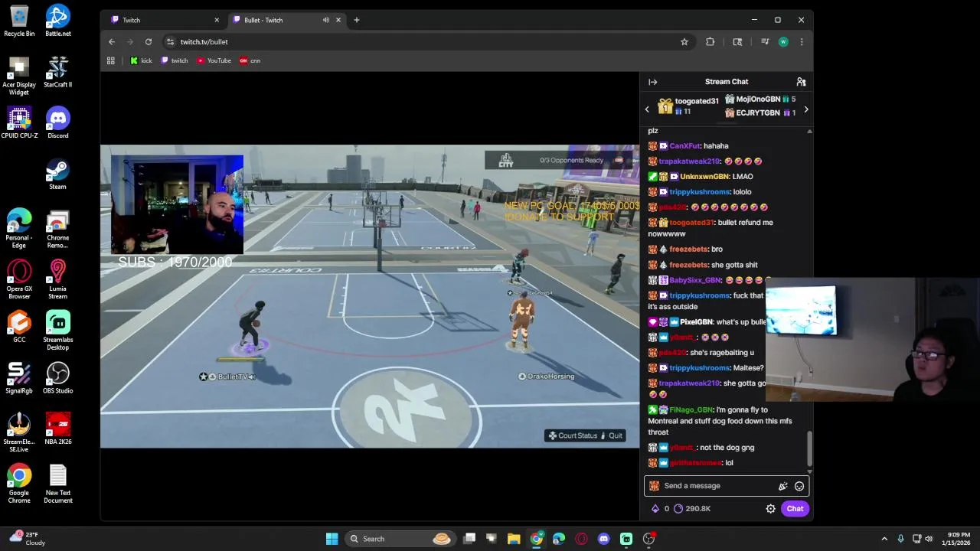Open the Chrome extensions puzzle icon
The width and height of the screenshot is (980, 551).
pyautogui.click(x=710, y=42)
